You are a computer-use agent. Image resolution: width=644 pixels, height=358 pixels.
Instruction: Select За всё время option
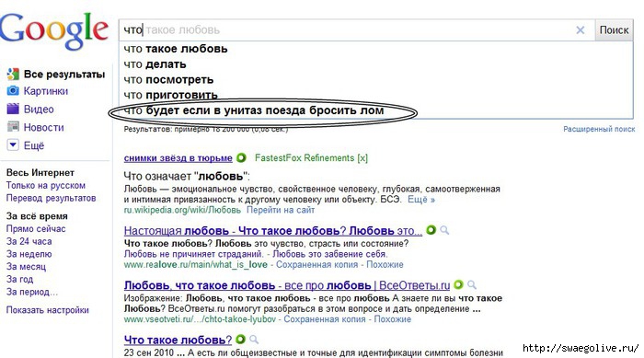click(37, 216)
